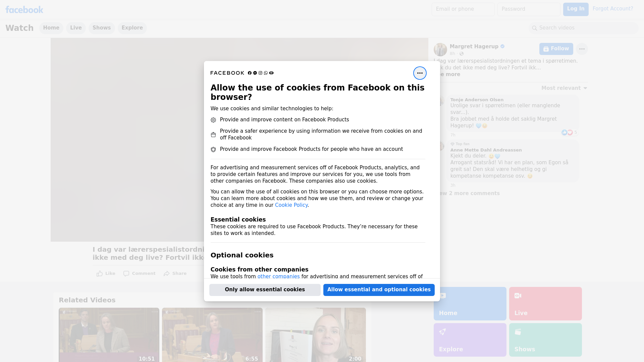
Task: Click the Password field
Action: (x=529, y=9)
